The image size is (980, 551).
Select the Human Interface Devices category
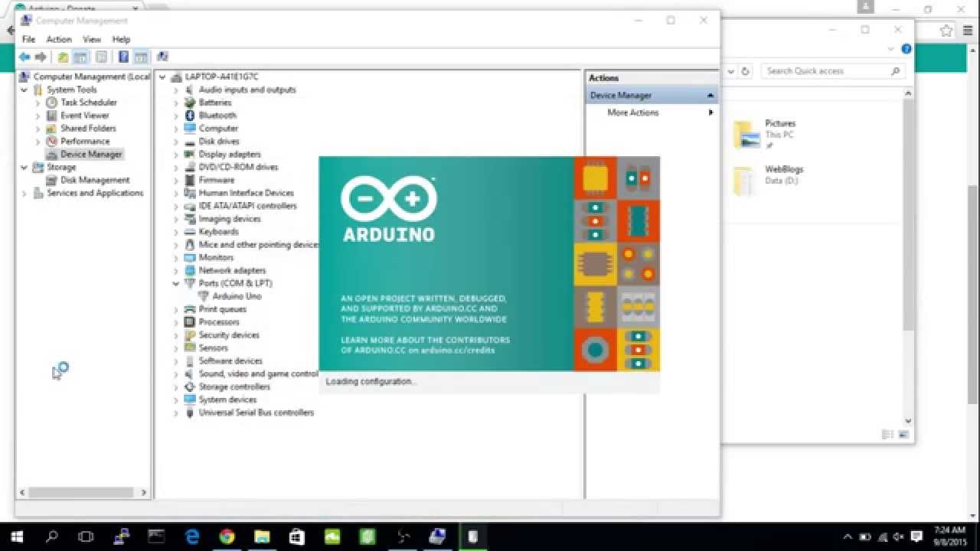246,193
